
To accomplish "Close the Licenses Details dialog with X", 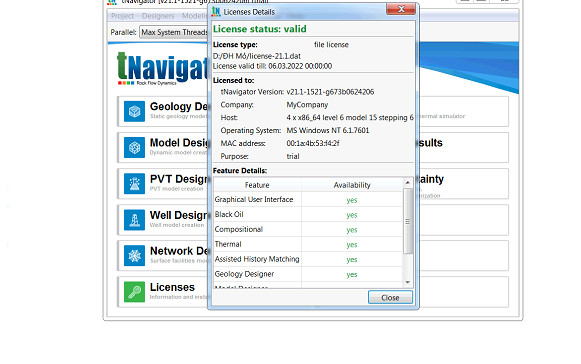I will pos(401,9).
